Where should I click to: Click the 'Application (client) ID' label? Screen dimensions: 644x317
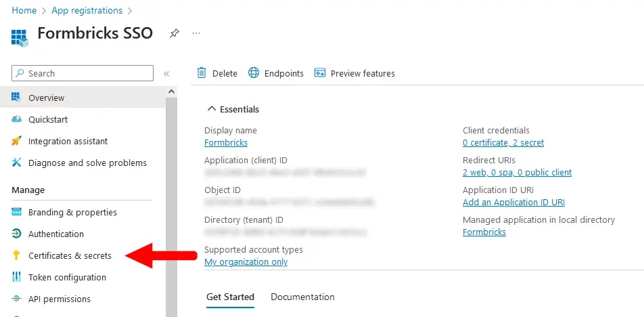click(x=246, y=161)
